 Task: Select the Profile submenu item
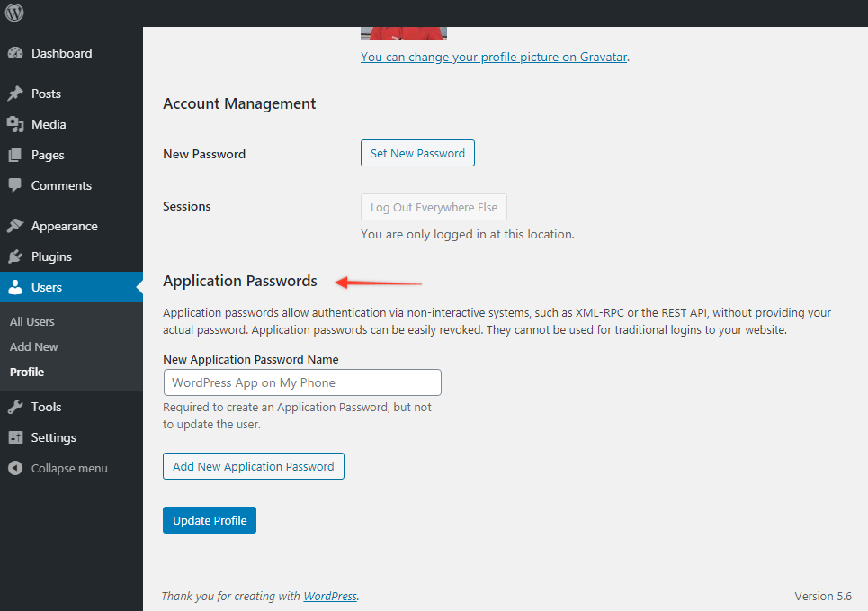27,373
